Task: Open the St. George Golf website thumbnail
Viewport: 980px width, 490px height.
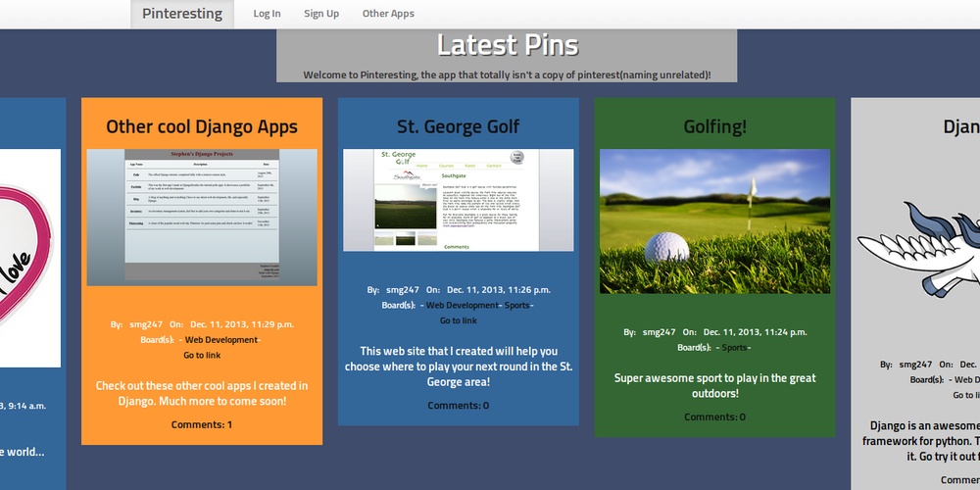Action: coord(458,200)
